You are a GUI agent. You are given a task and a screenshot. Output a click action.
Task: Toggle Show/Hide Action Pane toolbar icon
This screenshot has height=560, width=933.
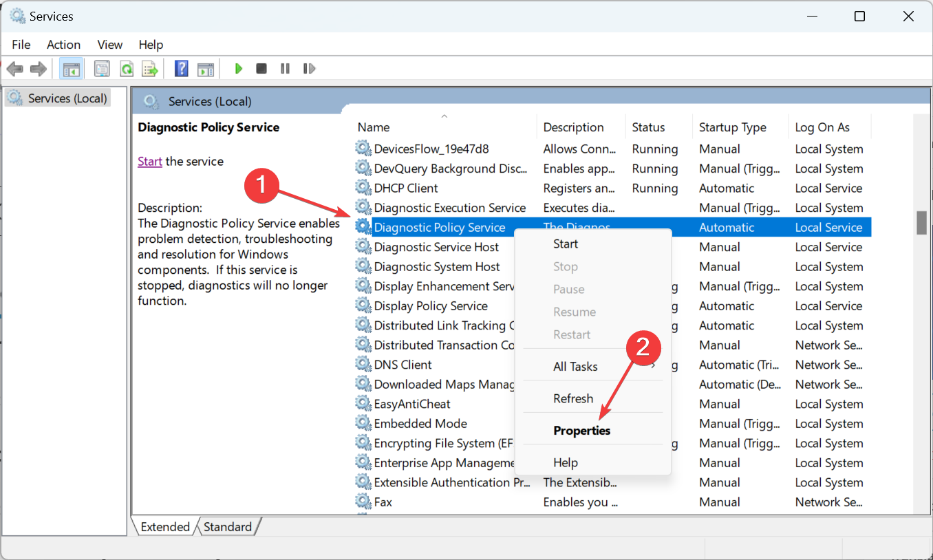[206, 69]
